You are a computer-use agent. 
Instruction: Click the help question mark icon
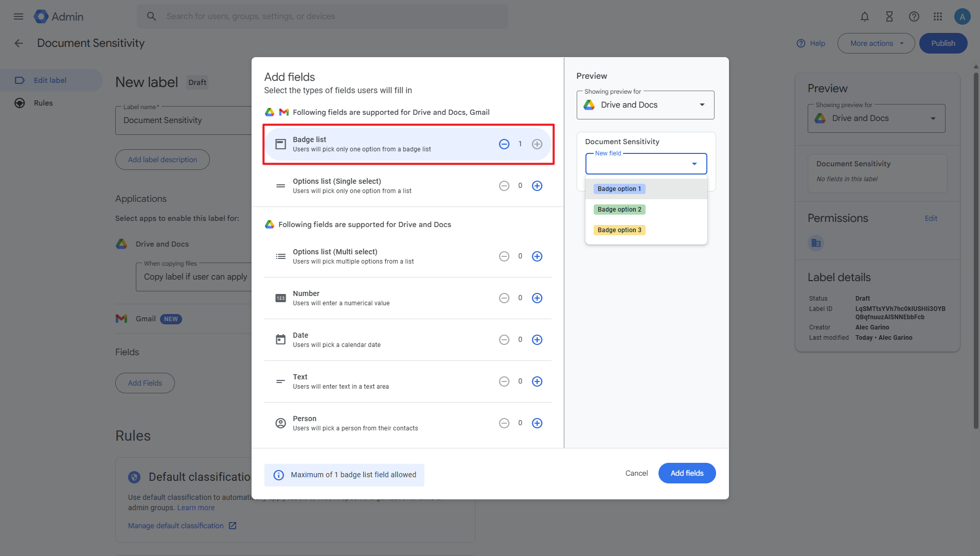(914, 16)
